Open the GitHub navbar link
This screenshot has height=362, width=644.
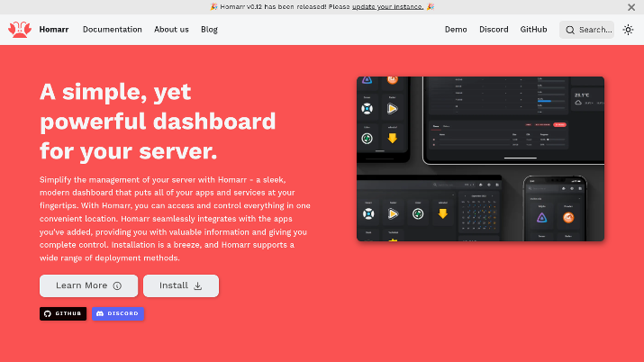(533, 30)
